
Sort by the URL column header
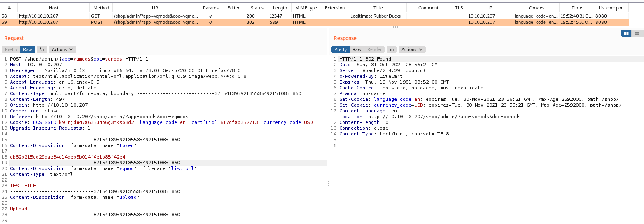coord(156,8)
